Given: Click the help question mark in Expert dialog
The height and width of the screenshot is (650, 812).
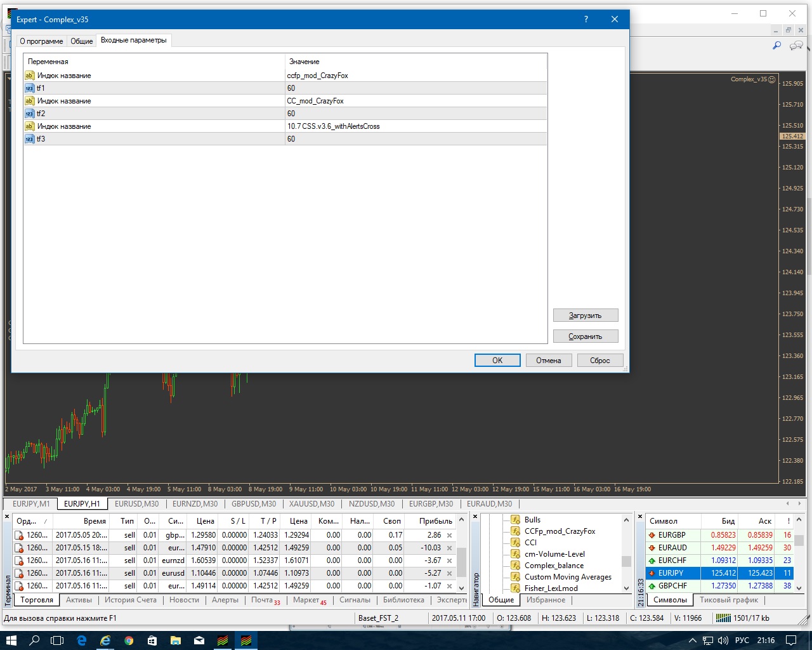Looking at the screenshot, I should pyautogui.click(x=586, y=19).
